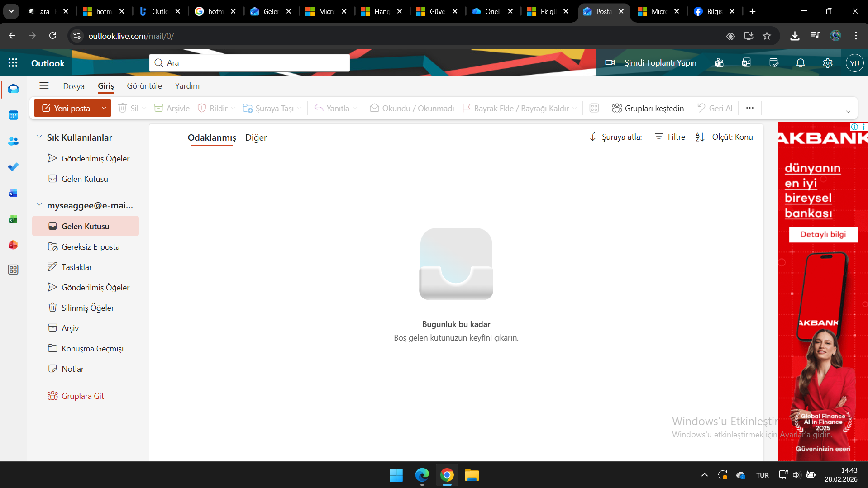Open the Filtre options
Image resolution: width=868 pixels, height=488 pixels.
tap(670, 137)
